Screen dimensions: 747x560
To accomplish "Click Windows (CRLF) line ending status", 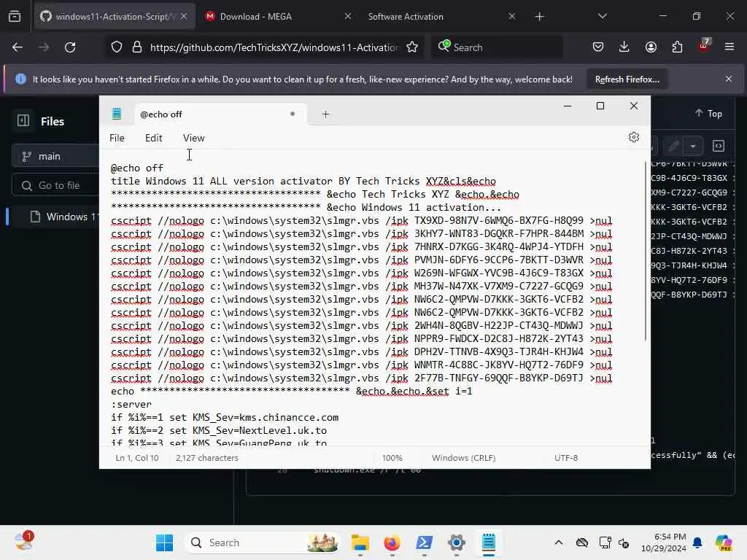I will (463, 458).
